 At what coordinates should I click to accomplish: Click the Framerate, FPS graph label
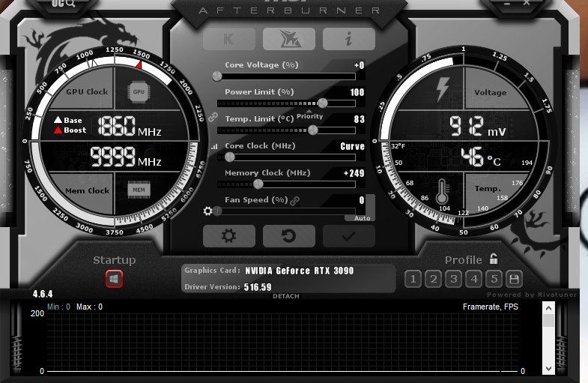pos(491,307)
